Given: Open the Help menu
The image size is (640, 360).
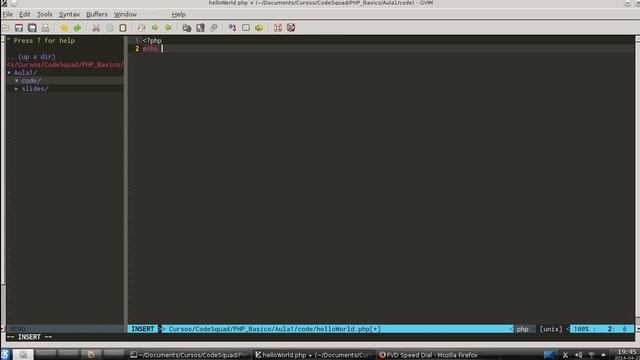Looking at the screenshot, I should 178,14.
